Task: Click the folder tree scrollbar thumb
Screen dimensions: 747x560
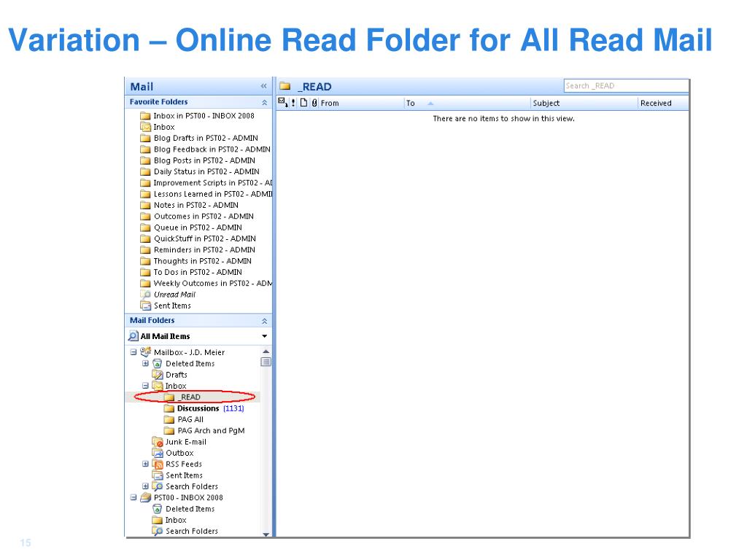Action: pos(266,362)
